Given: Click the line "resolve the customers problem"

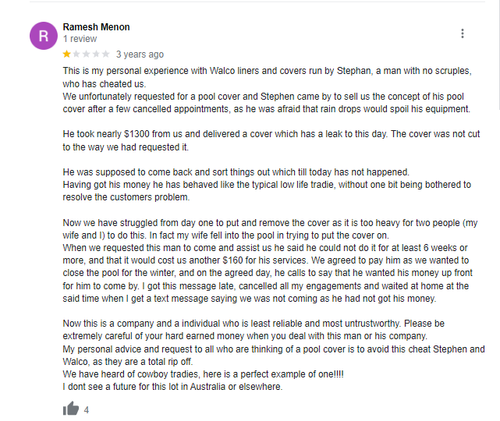Looking at the screenshot, I should pos(126,197).
